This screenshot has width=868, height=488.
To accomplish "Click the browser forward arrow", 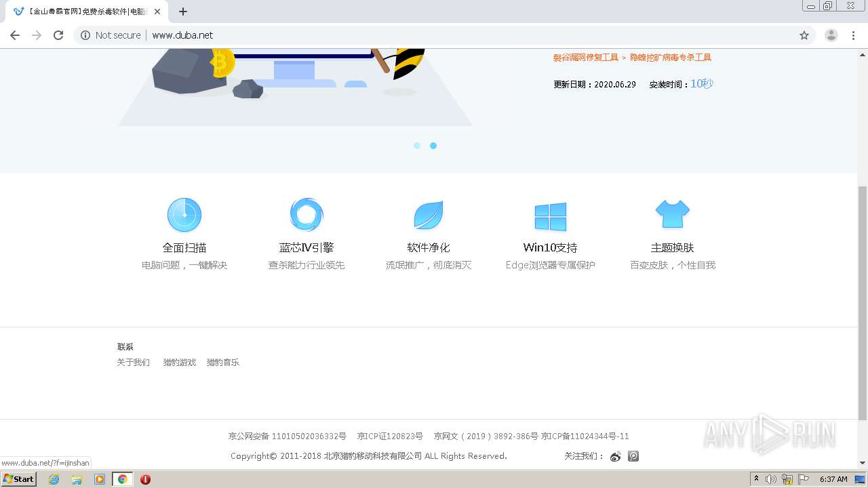I will click(37, 35).
